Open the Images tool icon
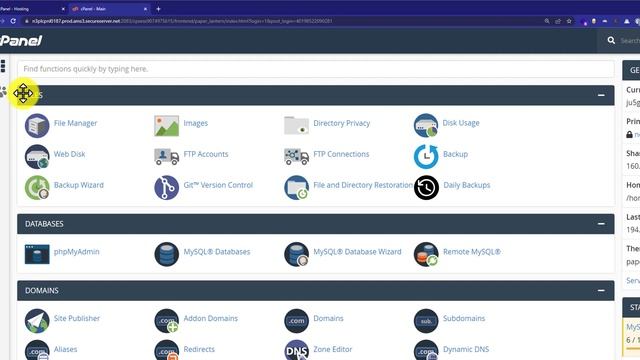 click(x=167, y=125)
